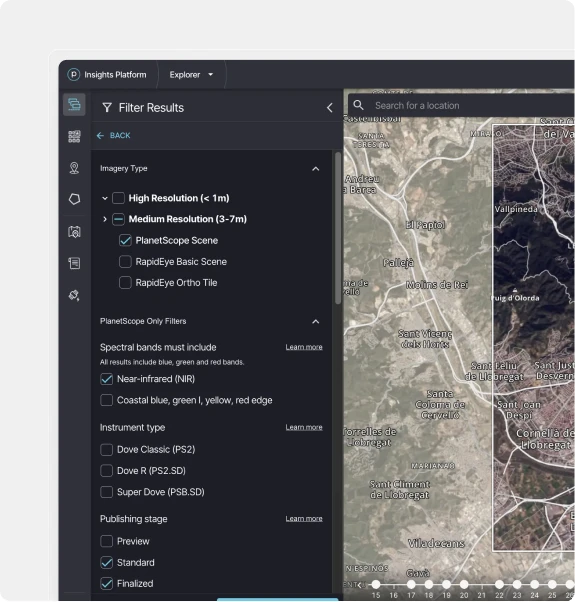Viewport: 575px width, 602px height.
Task: Check Super Dove (PSB.SD)
Action: tap(106, 492)
